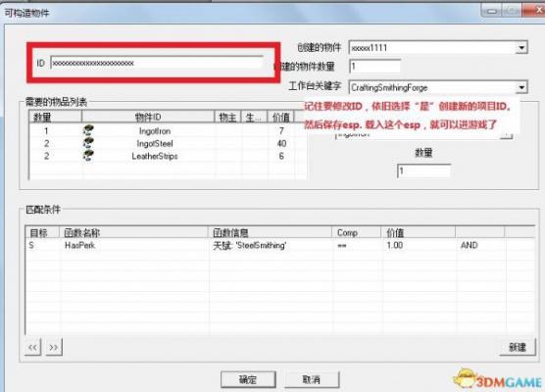Click the 确定 button
Image resolution: width=545 pixels, height=392 pixels.
click(248, 379)
